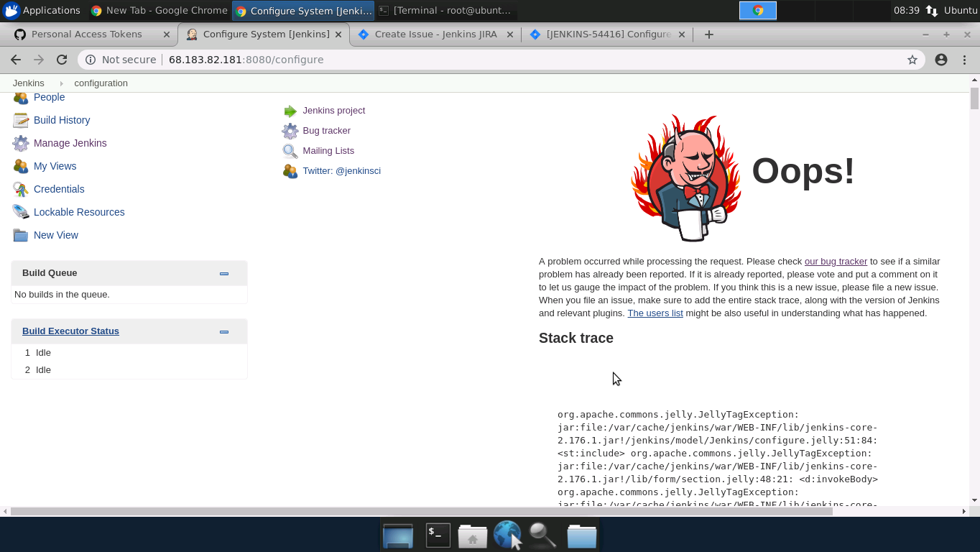
Task: Click the Twitter @jenkinsci people icon
Action: tap(290, 171)
